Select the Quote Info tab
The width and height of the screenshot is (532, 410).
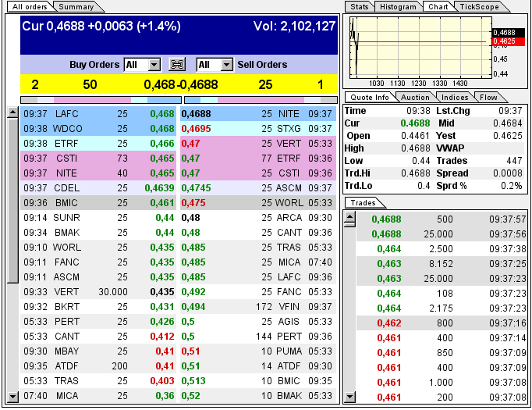point(370,98)
